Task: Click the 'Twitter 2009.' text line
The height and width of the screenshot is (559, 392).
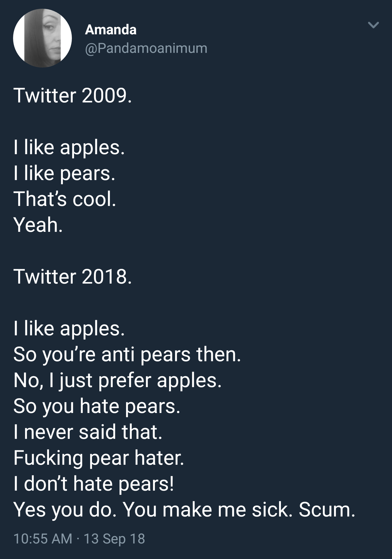Action: point(73,95)
